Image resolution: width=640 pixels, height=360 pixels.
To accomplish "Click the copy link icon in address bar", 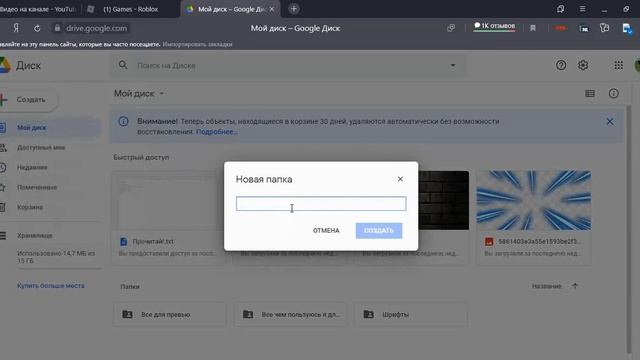I will 451,28.
